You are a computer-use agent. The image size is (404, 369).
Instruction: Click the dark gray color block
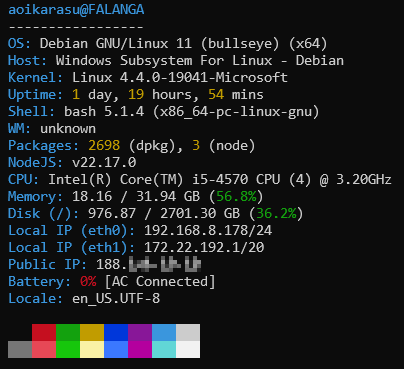20,349
